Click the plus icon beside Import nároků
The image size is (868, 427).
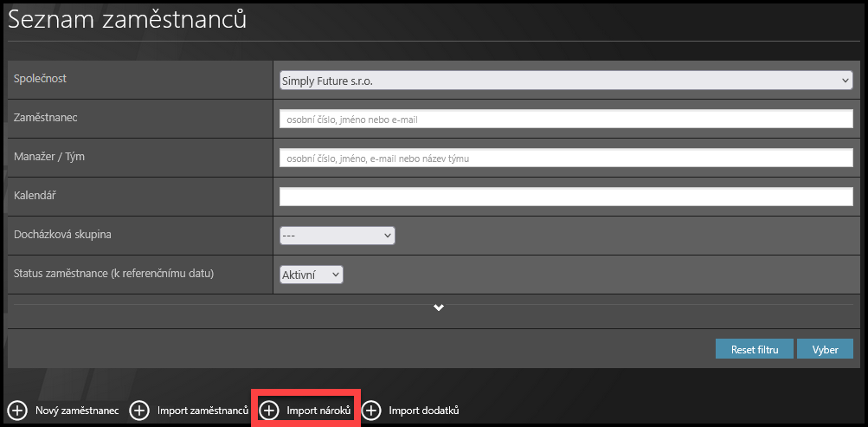pos(269,411)
